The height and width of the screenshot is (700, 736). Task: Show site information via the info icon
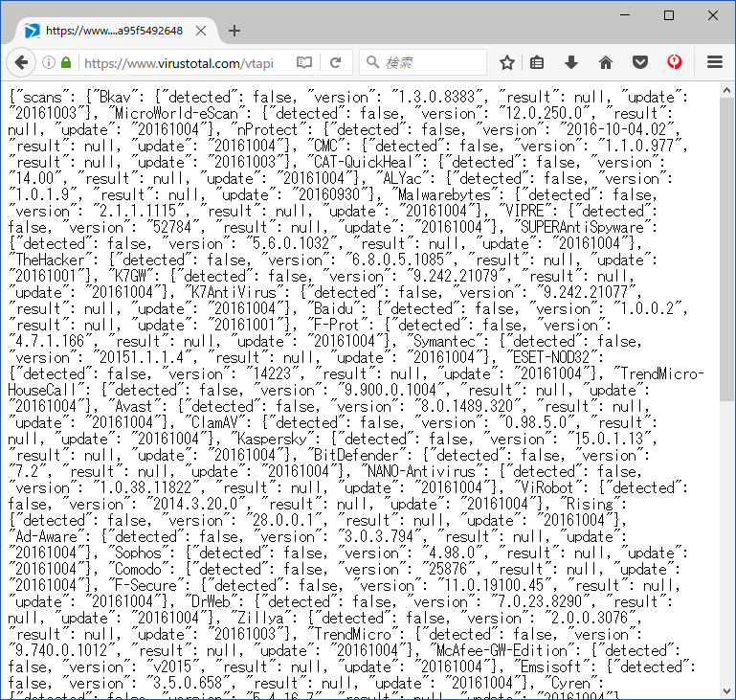(x=49, y=62)
